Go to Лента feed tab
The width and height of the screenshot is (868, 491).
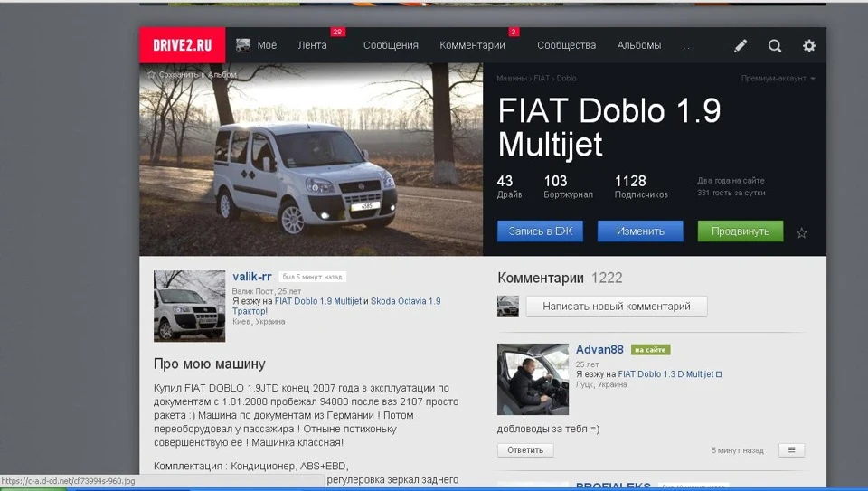[x=312, y=45]
